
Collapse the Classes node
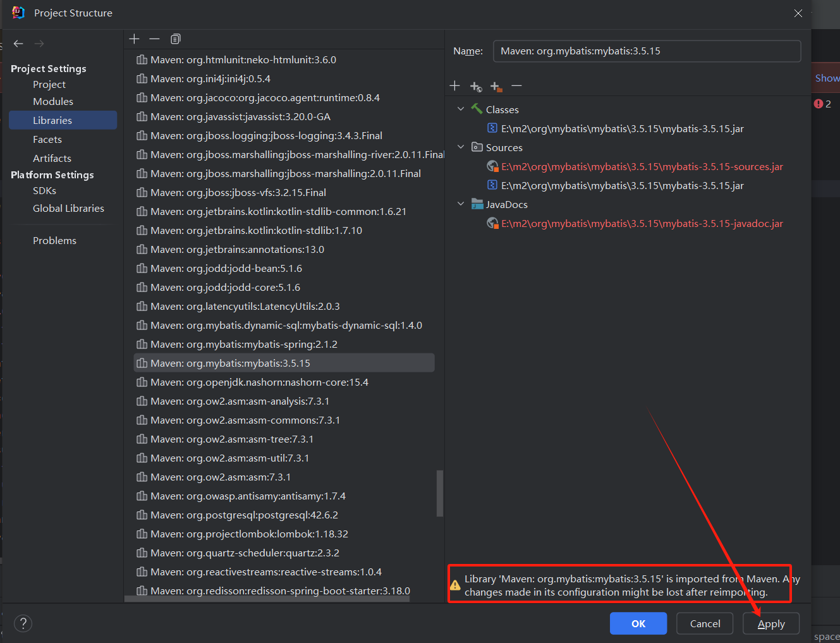[461, 109]
